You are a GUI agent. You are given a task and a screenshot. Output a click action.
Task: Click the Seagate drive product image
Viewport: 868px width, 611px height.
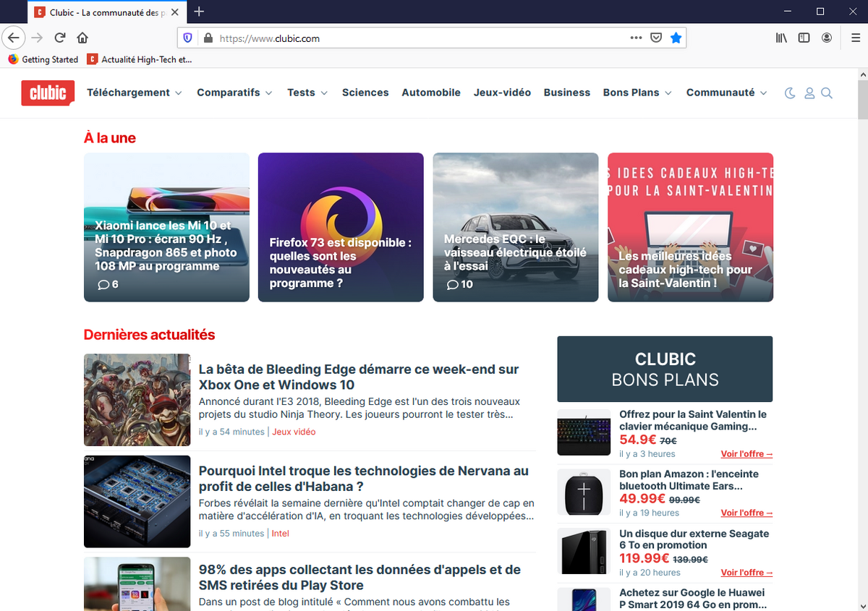coord(584,552)
